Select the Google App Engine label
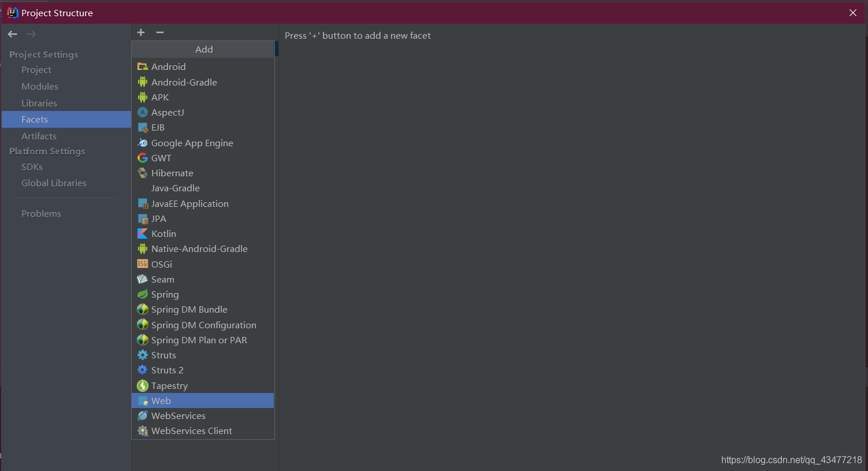 (x=192, y=143)
